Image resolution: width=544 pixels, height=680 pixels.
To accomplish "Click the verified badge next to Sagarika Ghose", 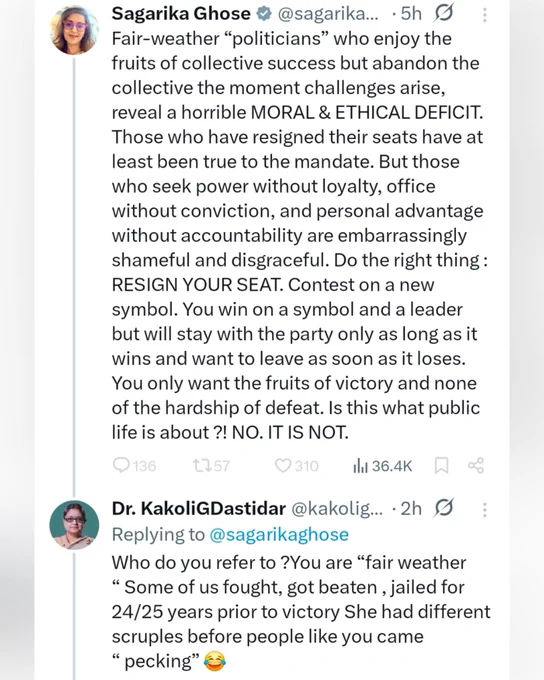I will [x=263, y=14].
